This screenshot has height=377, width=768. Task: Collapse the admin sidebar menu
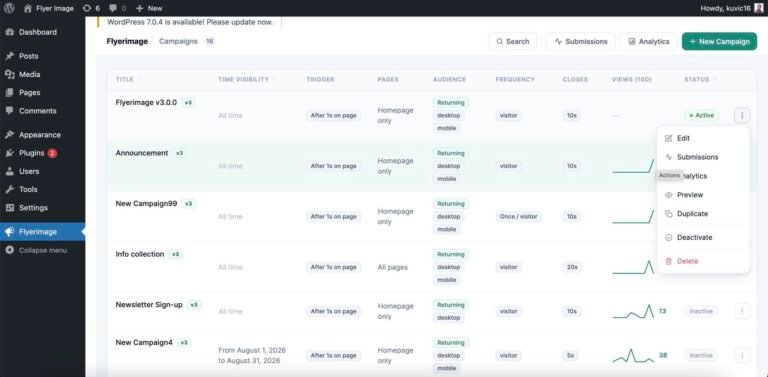42,250
